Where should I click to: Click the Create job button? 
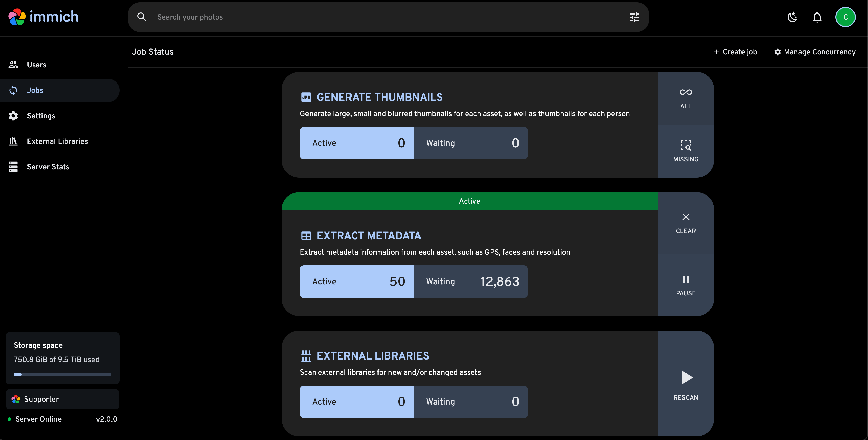[x=735, y=52]
